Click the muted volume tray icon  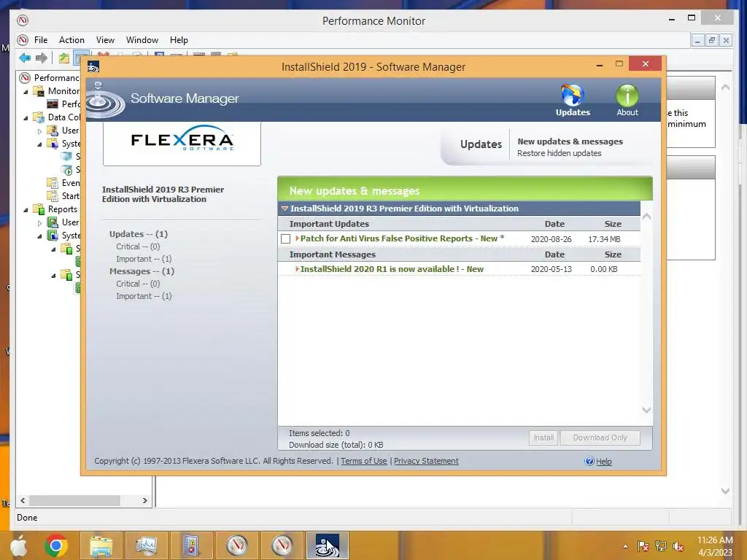678,546
